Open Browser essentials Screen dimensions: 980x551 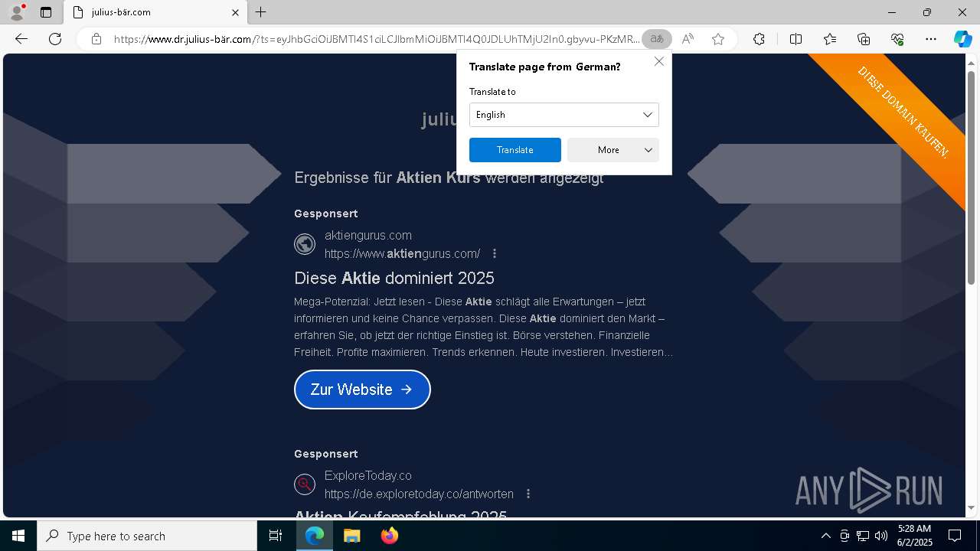click(x=897, y=39)
